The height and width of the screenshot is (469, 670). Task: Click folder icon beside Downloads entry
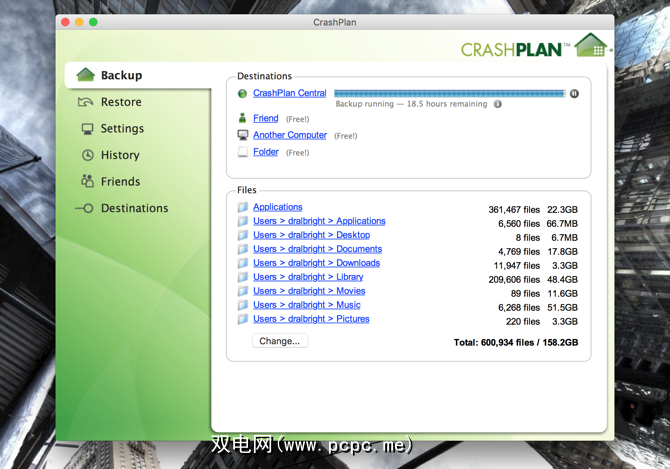coord(243,264)
